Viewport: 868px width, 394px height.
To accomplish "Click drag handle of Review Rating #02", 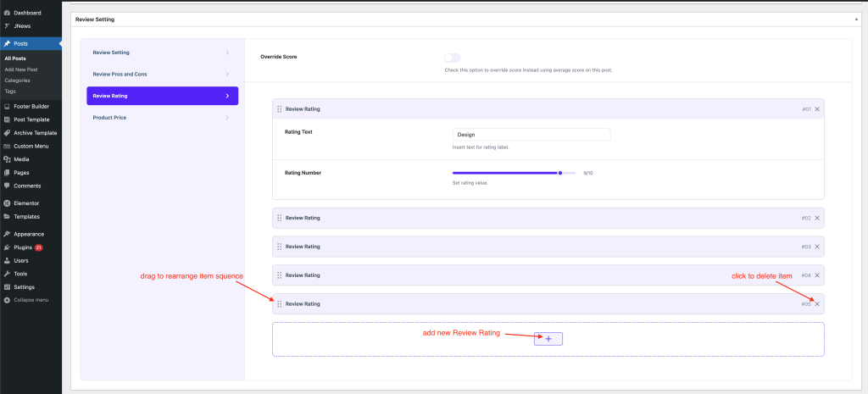I will coord(279,218).
